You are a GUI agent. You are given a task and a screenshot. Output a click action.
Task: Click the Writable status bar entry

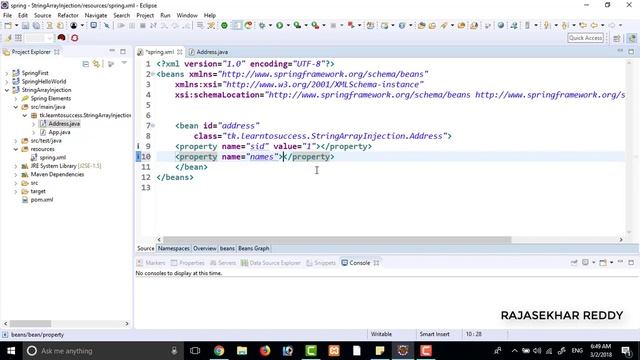381,334
